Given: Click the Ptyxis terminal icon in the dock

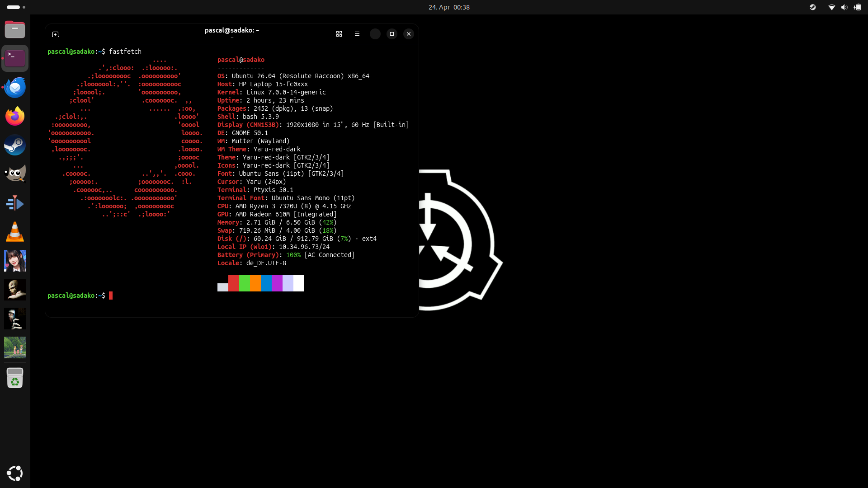Looking at the screenshot, I should tap(15, 58).
